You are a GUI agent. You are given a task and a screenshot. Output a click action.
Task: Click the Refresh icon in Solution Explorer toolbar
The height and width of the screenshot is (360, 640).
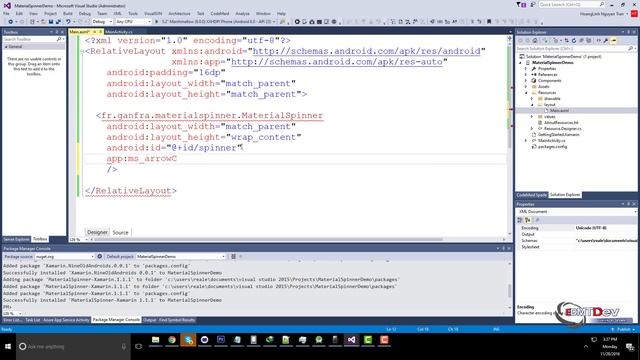573,41
